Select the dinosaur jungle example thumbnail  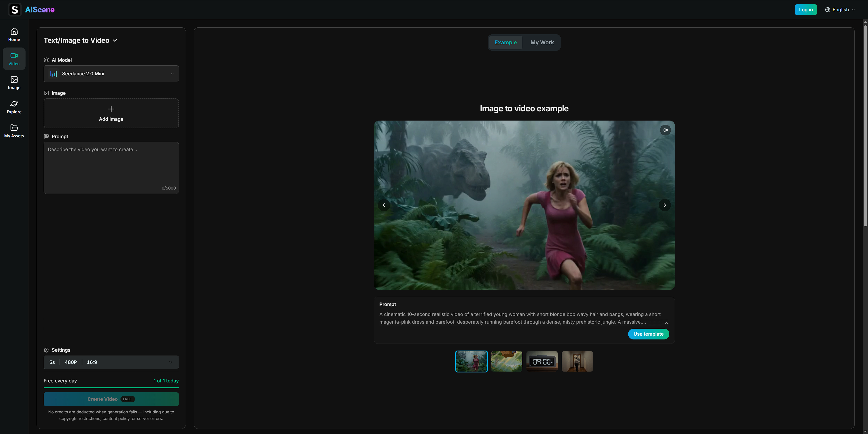[471, 361]
